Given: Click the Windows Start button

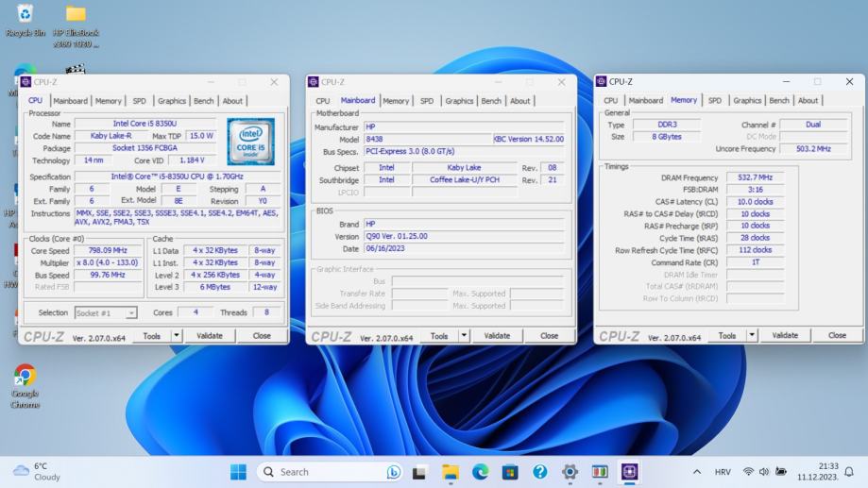Looking at the screenshot, I should coord(238,471).
